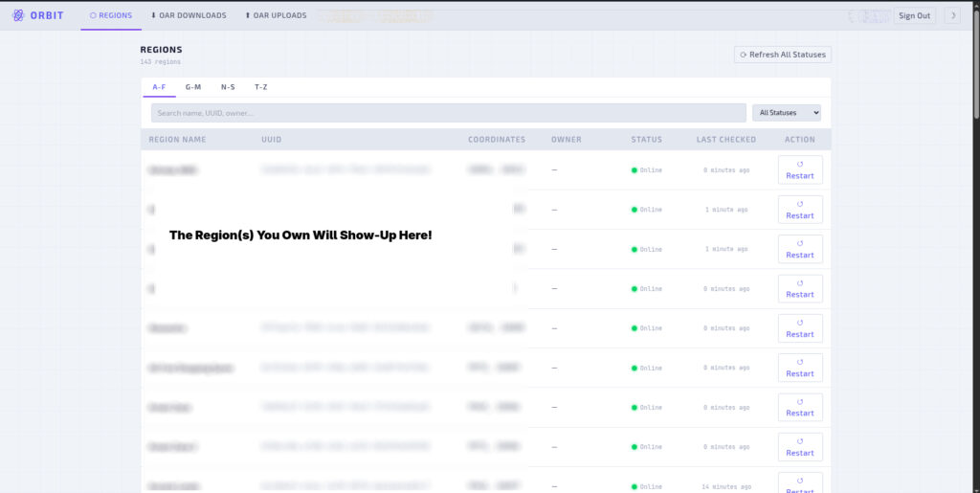Select the A-F regions tab
The image size is (980, 493).
159,87
